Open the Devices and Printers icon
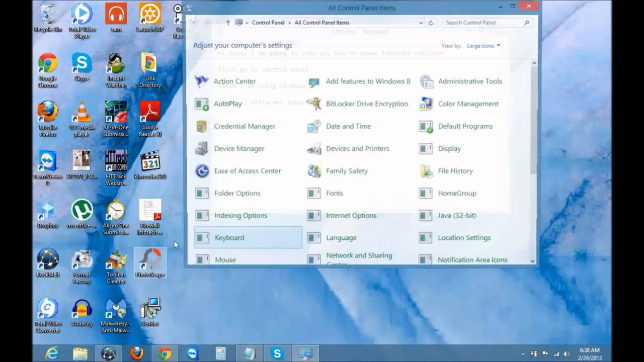 [314, 149]
